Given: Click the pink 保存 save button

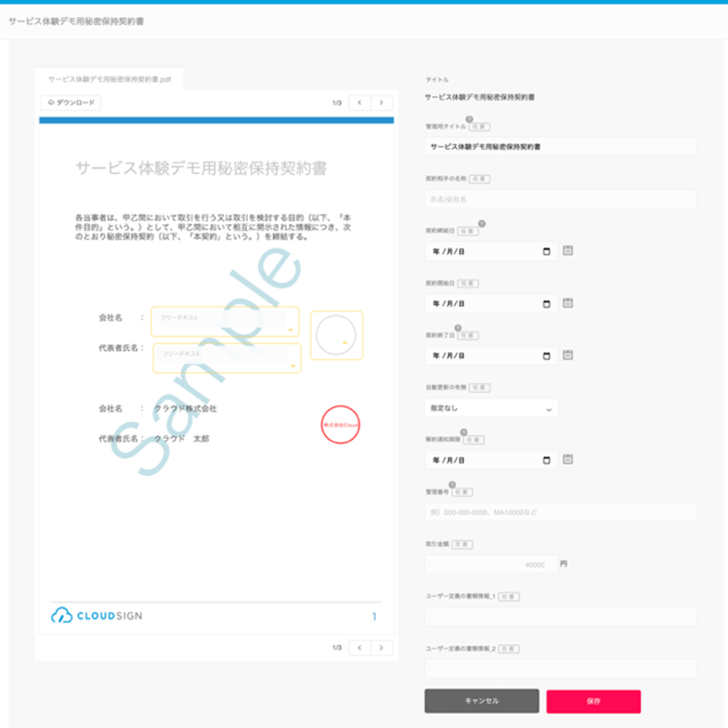Looking at the screenshot, I should click(593, 701).
